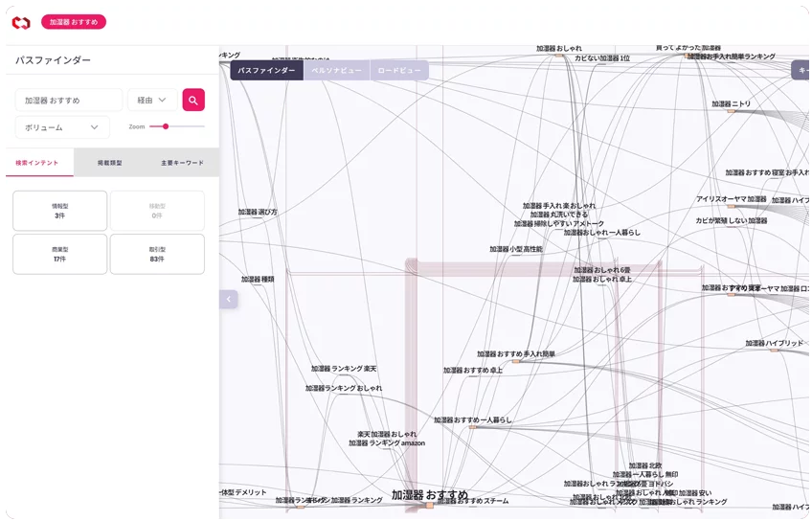Switch to the 主要キーワード tab
The height and width of the screenshot is (521, 812).
point(182,163)
